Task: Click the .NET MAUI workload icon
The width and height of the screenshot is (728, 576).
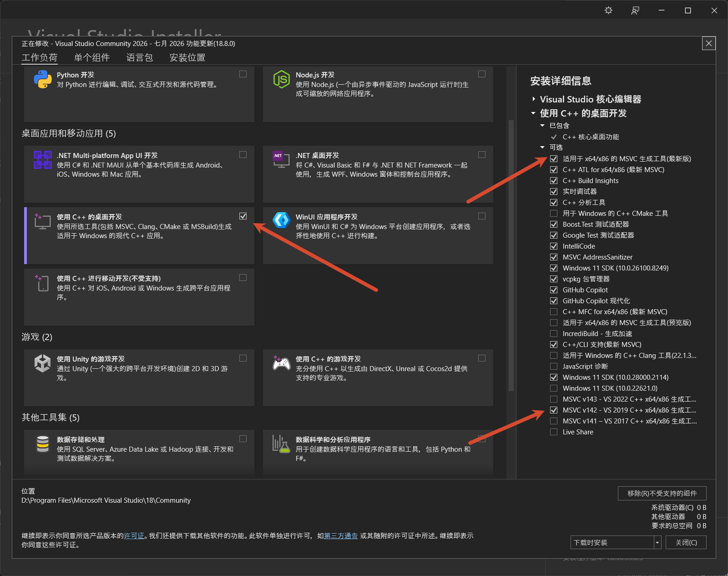Action: point(43,160)
